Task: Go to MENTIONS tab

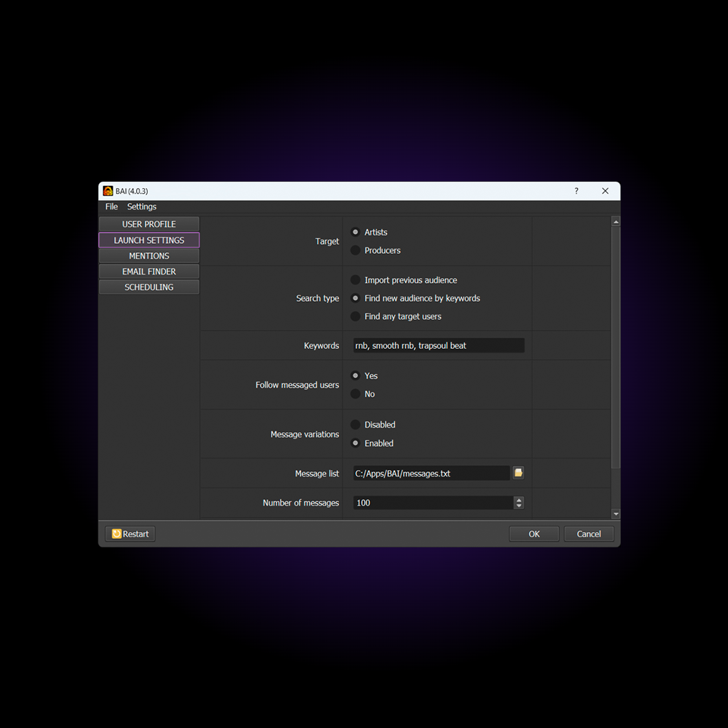Action: 149,256
